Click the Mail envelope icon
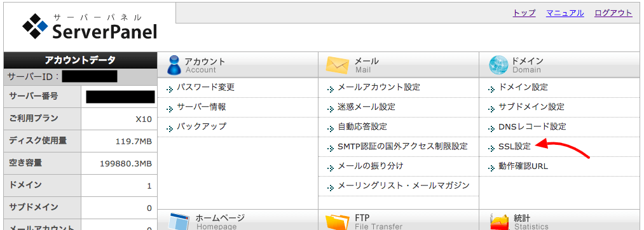The image size is (644, 230). click(337, 65)
